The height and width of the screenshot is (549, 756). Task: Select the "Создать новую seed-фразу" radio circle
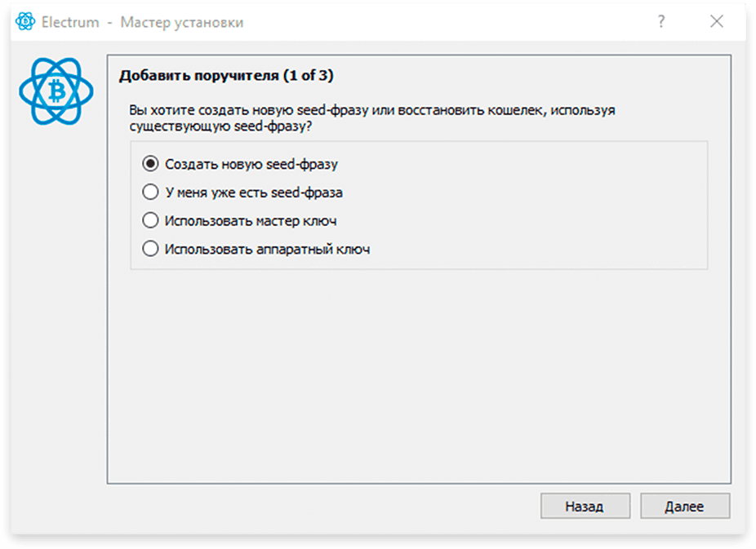(150, 164)
